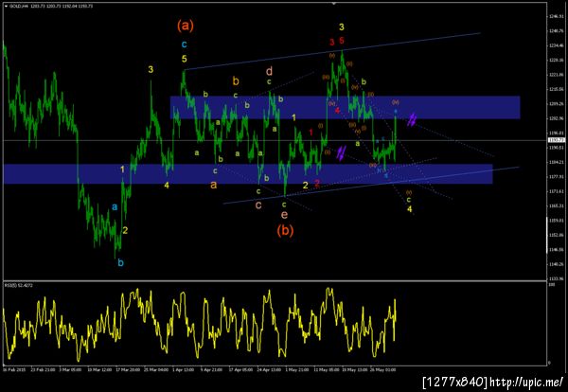Select the purple lightning marker below price line

pyautogui.click(x=342, y=152)
